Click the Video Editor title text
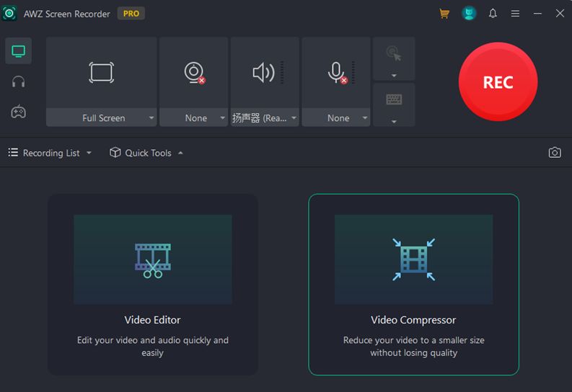 click(152, 320)
